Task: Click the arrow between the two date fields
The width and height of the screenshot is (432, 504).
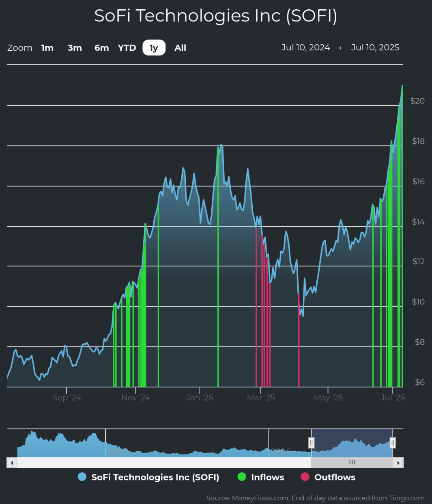Action: point(340,47)
